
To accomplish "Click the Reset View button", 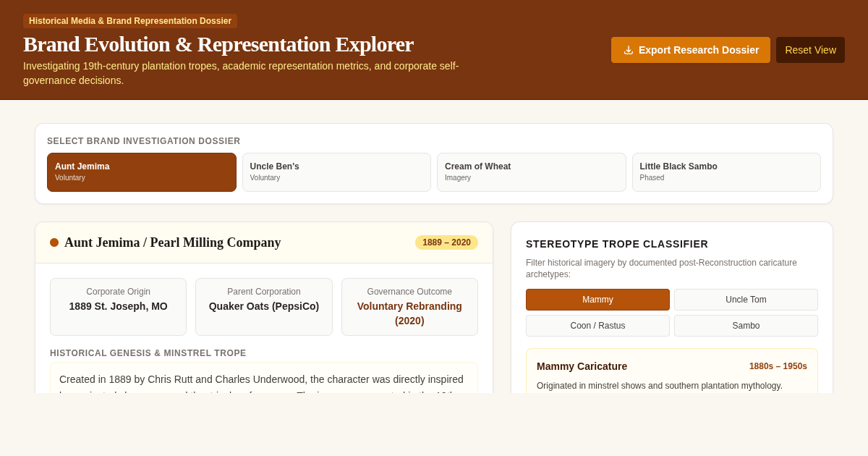I will [810, 50].
